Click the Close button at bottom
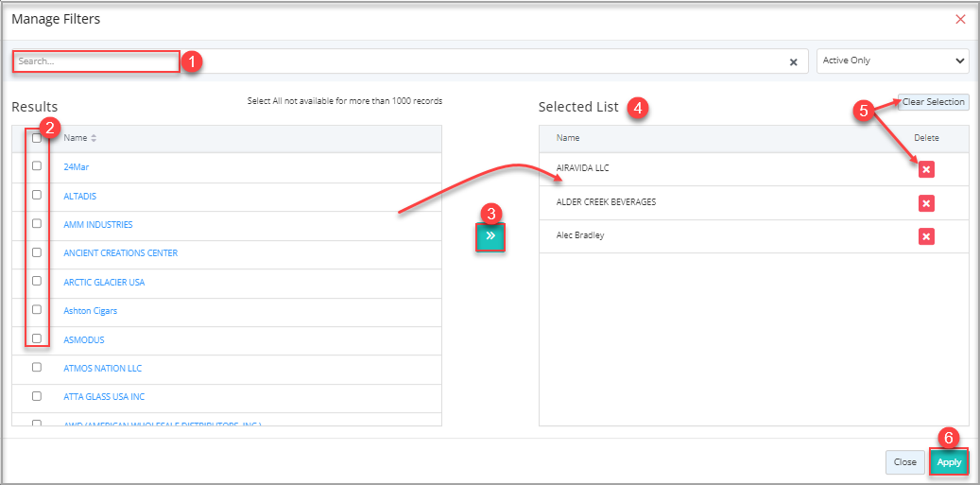The width and height of the screenshot is (980, 485). click(x=904, y=462)
